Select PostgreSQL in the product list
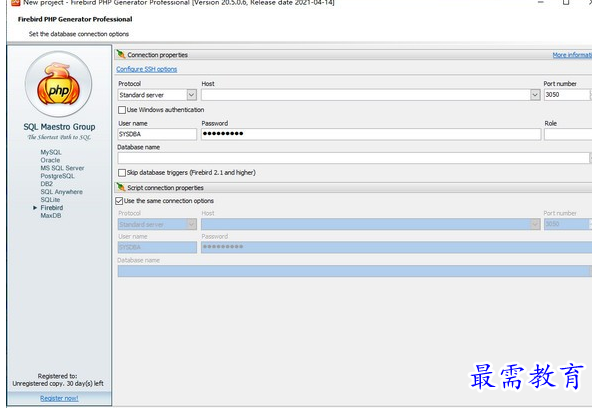The width and height of the screenshot is (592, 408). coord(57,176)
